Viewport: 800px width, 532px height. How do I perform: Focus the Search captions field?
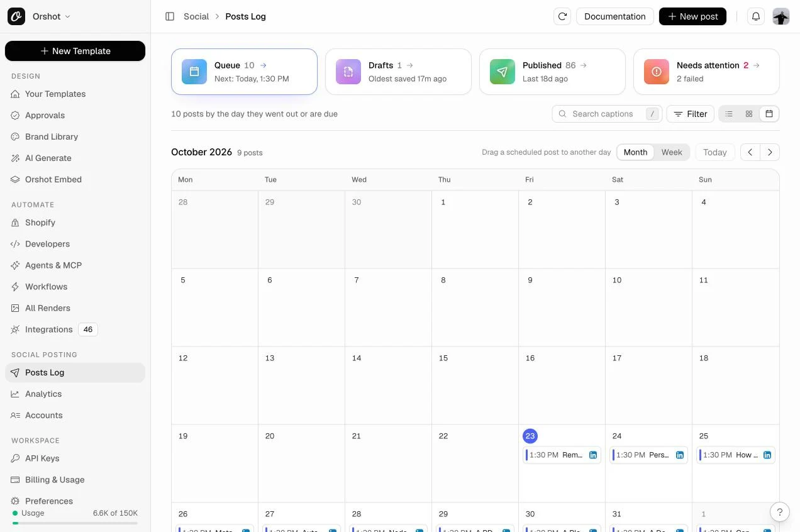[x=607, y=114]
